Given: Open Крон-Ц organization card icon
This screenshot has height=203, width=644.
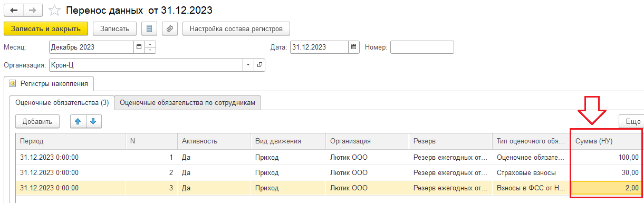Looking at the screenshot, I should click(259, 65).
